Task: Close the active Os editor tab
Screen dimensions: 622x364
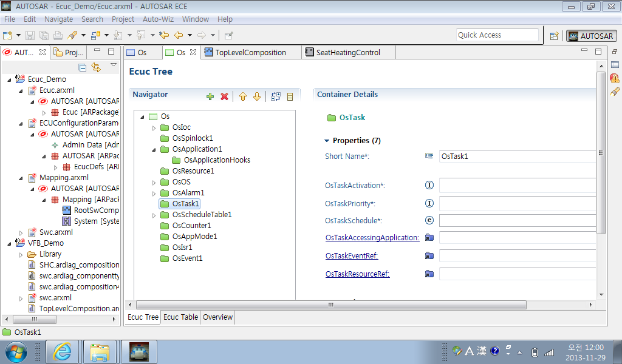Action: 193,52
